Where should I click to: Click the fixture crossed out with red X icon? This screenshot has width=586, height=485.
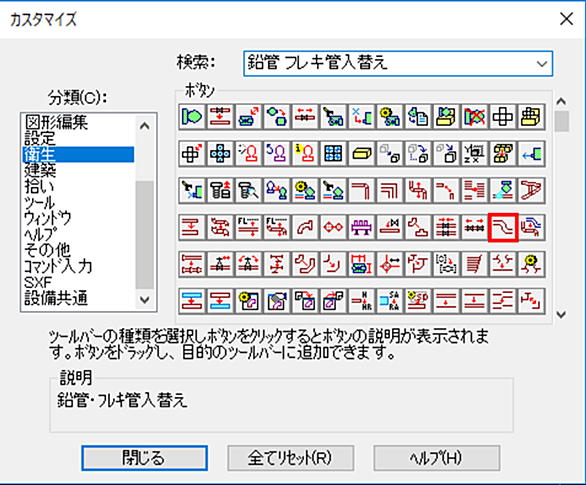[475, 117]
